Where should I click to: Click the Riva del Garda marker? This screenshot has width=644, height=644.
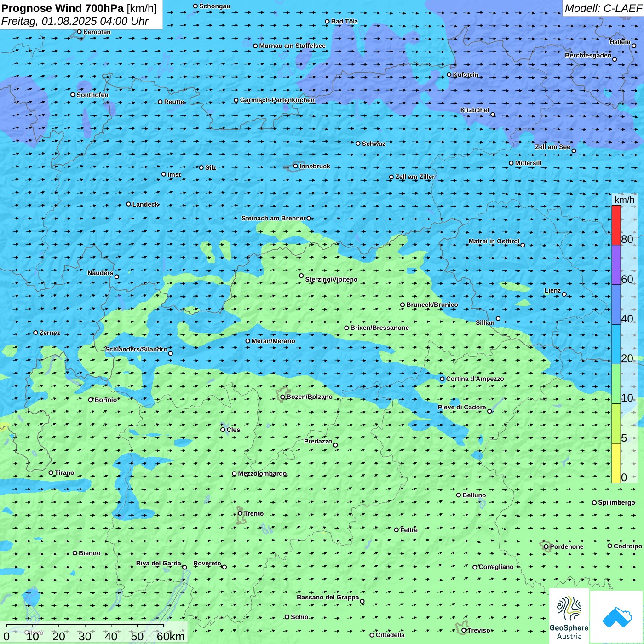pyautogui.click(x=184, y=567)
